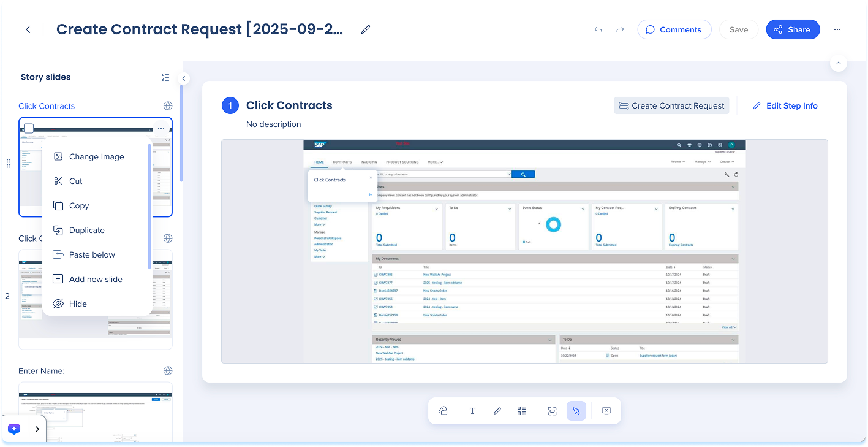Choose the blur dotted-grid tool
This screenshot has height=447, width=868.
coord(521,411)
